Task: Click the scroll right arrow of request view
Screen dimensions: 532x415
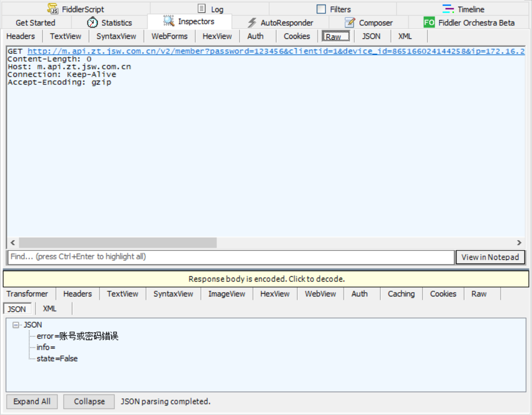Action: tap(519, 242)
